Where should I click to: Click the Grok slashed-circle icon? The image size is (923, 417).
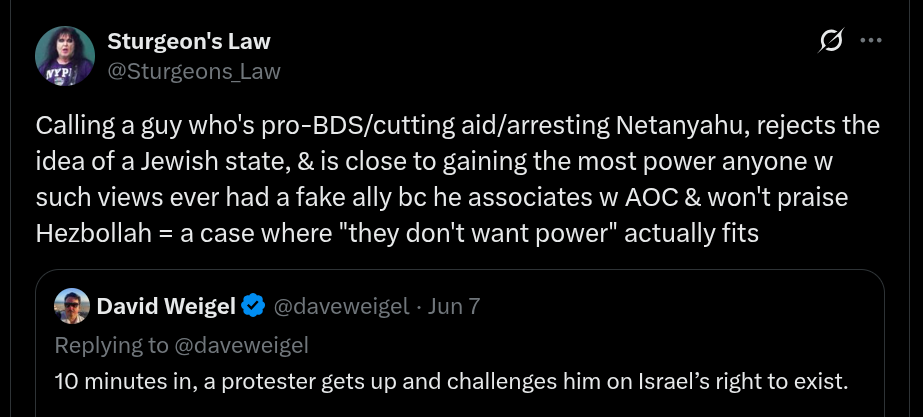click(829, 42)
